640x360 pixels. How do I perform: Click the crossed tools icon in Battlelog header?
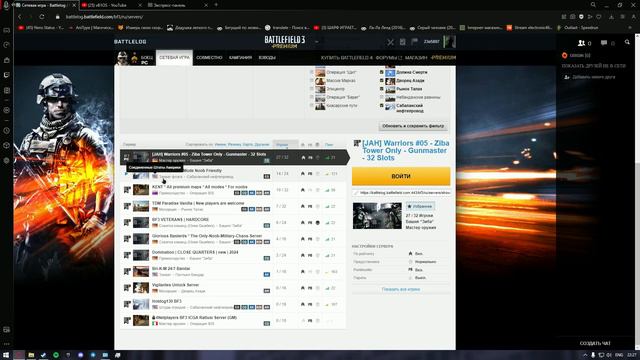point(391,42)
